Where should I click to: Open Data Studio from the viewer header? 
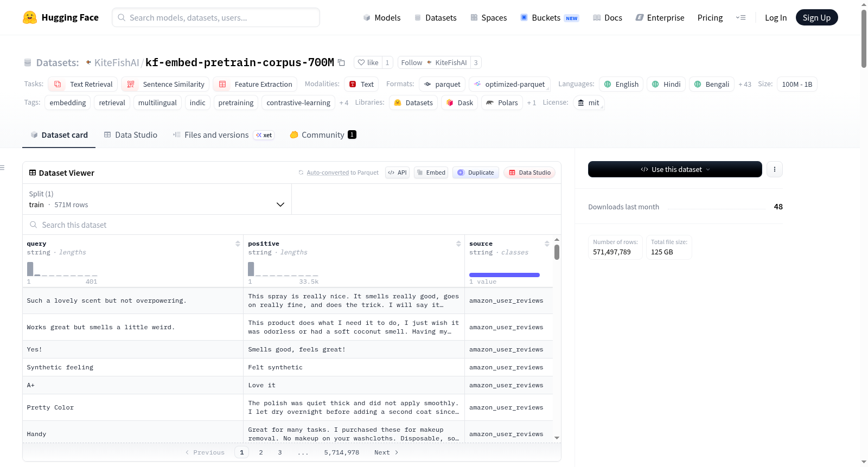click(x=529, y=172)
